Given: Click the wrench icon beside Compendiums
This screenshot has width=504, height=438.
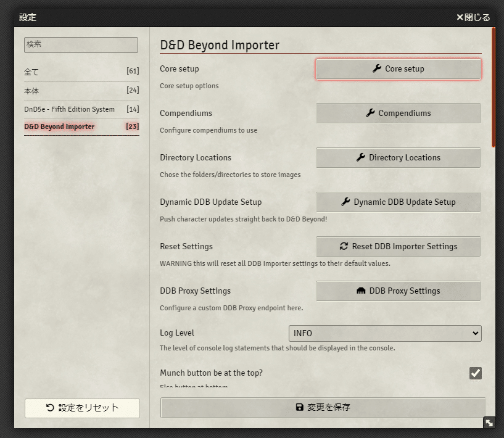Looking at the screenshot, I should (x=370, y=113).
